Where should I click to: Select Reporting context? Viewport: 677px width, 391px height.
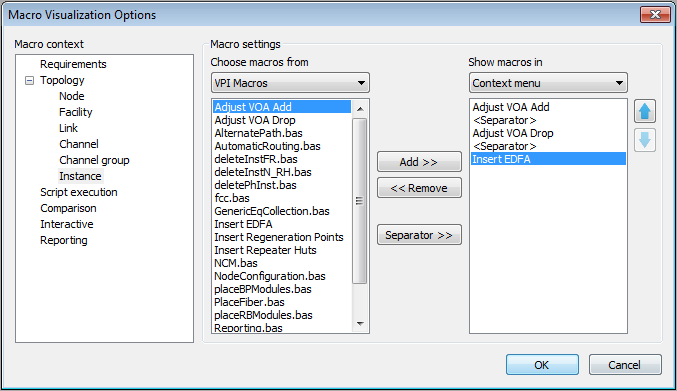pos(63,240)
